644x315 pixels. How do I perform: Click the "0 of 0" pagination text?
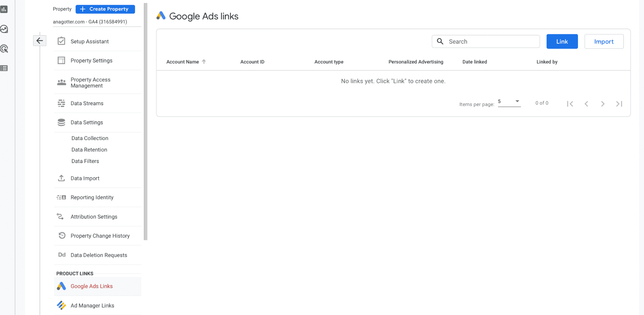pos(542,103)
